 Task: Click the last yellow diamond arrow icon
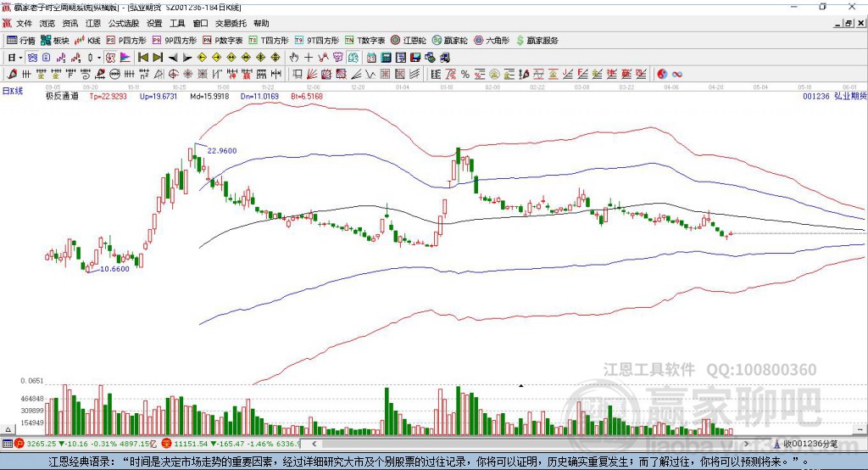(275, 58)
